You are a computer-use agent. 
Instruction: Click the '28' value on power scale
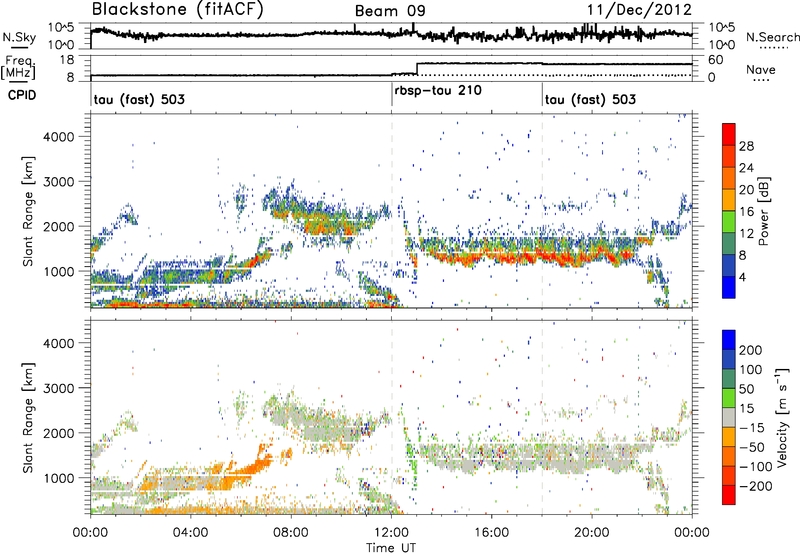click(x=746, y=146)
